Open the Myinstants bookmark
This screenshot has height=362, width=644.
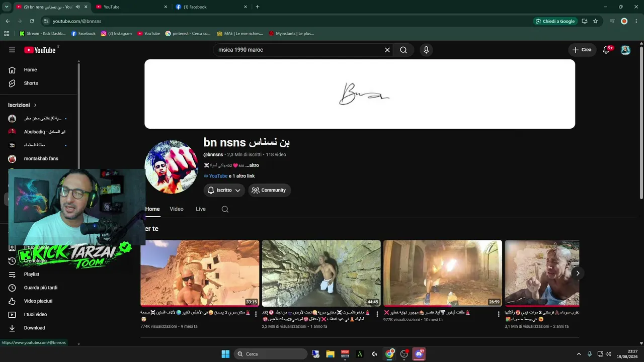pos(291,34)
